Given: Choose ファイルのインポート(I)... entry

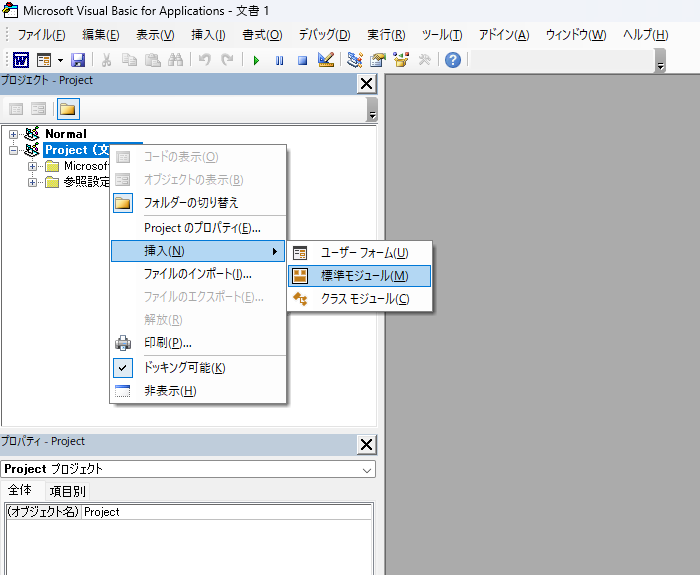Looking at the screenshot, I should pyautogui.click(x=198, y=274).
